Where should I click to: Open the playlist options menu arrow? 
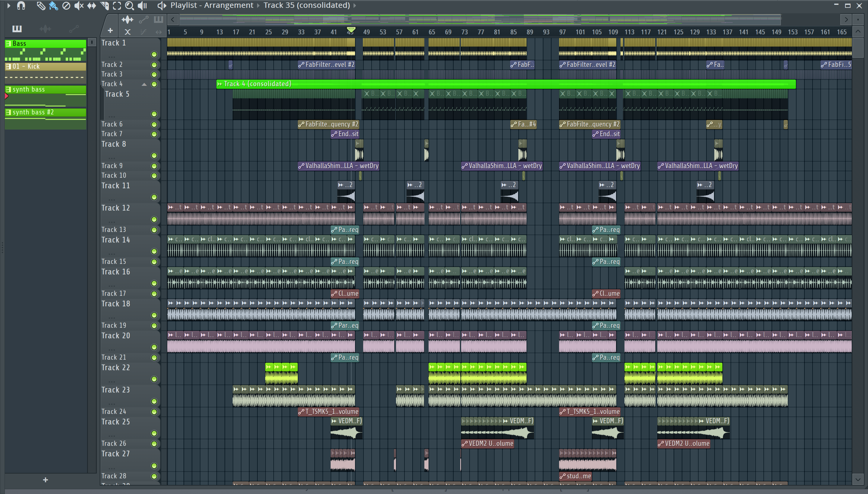click(9, 5)
